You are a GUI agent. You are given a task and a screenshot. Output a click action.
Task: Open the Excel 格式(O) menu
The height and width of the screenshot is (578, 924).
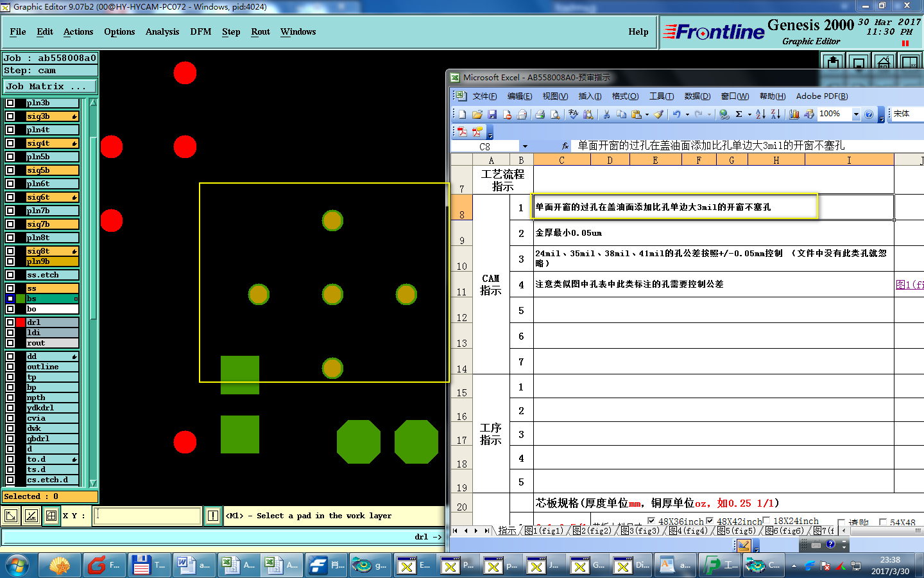click(x=625, y=96)
